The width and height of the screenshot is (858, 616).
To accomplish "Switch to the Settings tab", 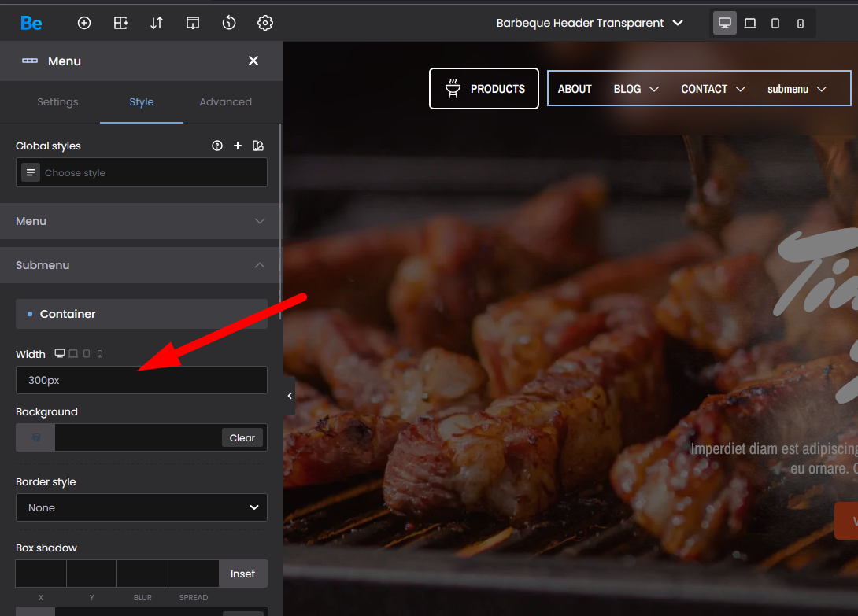I will click(57, 101).
